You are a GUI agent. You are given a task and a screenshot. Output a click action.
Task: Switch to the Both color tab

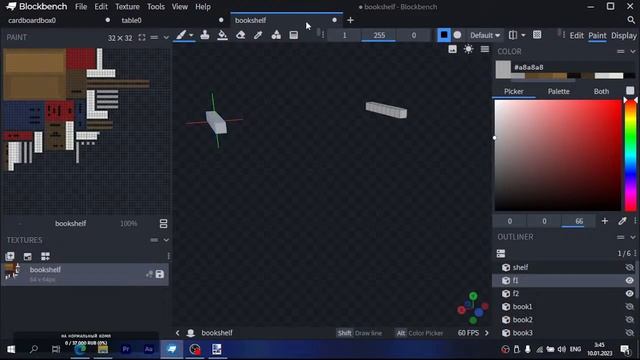point(601,91)
